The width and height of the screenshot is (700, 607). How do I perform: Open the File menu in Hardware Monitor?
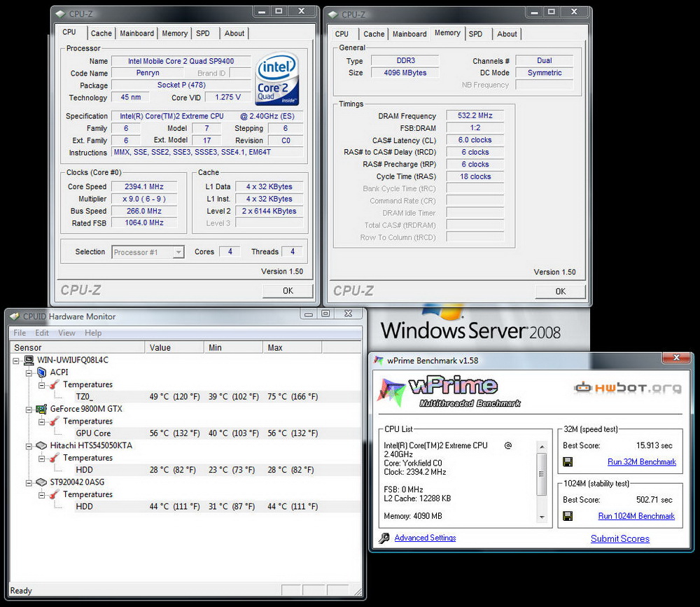click(20, 333)
